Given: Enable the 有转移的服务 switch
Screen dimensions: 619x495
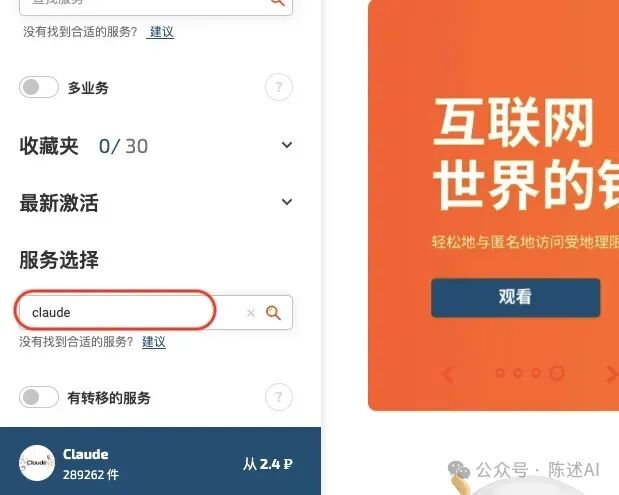Looking at the screenshot, I should (39, 397).
